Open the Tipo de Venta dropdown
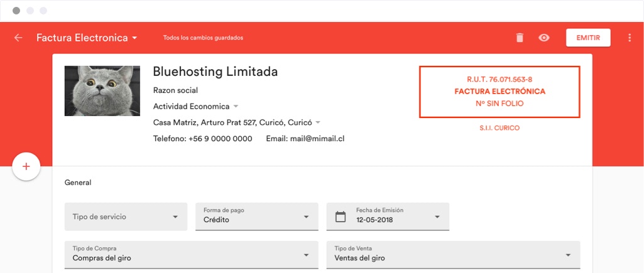Screen dimensions: 644x273 pos(454,255)
